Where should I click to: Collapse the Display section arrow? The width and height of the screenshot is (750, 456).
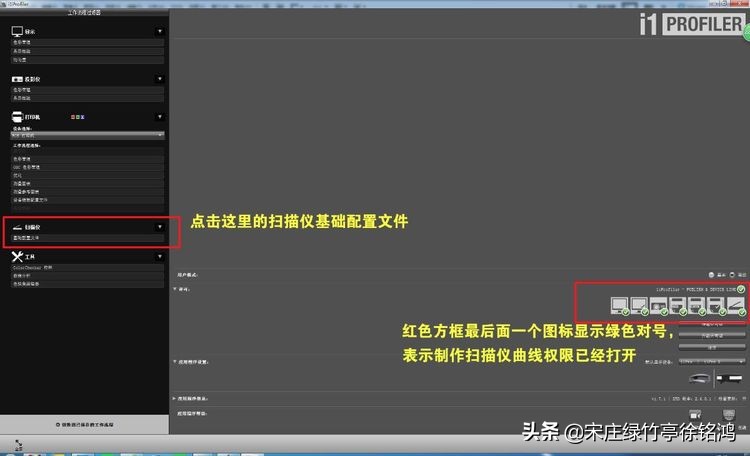(x=160, y=32)
